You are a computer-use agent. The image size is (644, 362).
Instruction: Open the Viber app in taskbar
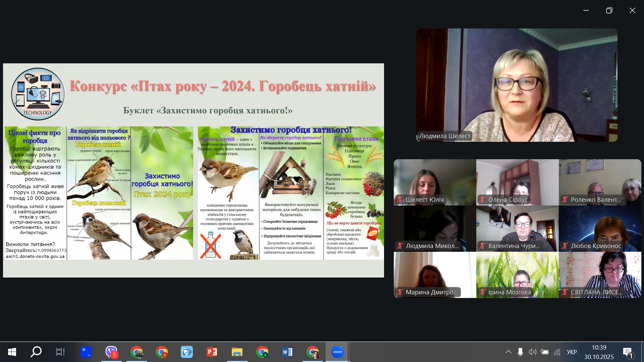(x=111, y=352)
